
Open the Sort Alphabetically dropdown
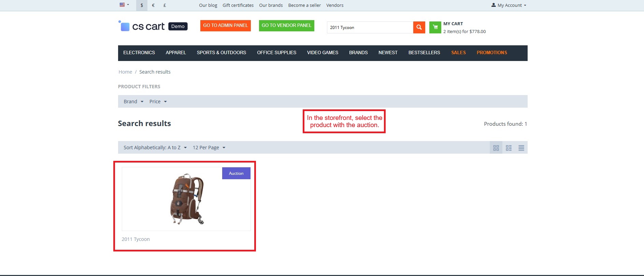155,148
